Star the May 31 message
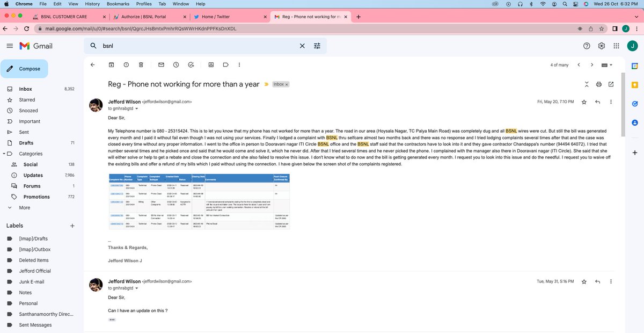The image size is (644, 333). click(x=584, y=281)
